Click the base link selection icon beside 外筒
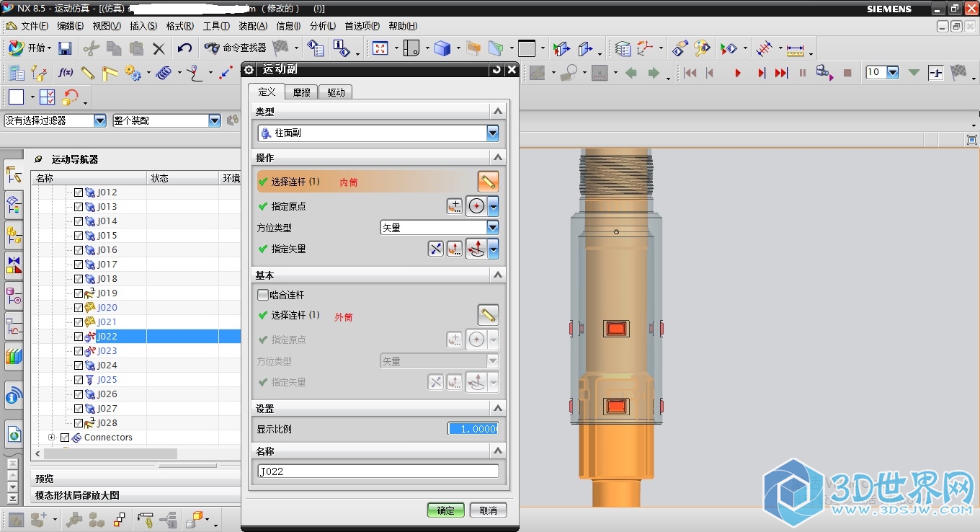Screen dimensions: 980x532 (x=488, y=315)
